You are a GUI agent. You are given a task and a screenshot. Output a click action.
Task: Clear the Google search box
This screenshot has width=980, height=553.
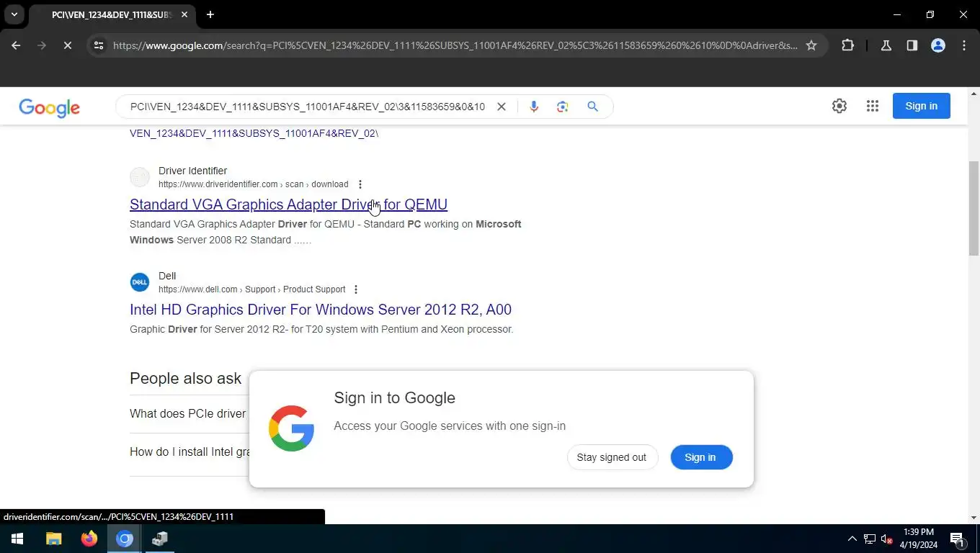pos(502,107)
